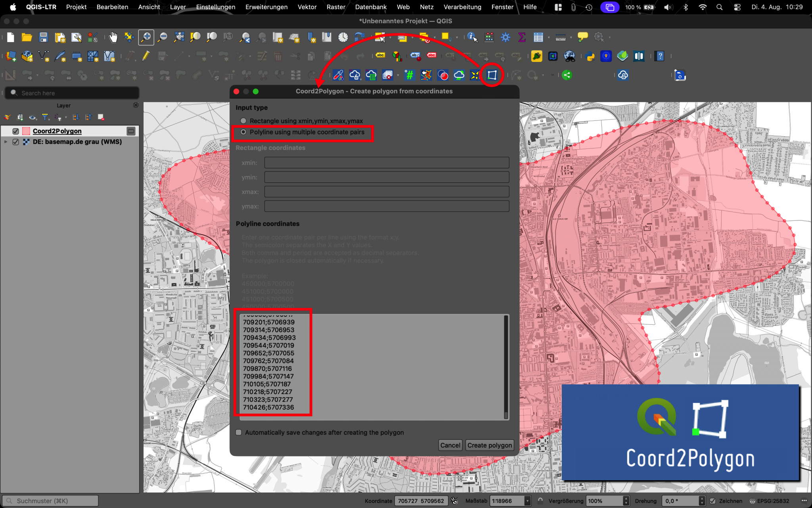The width and height of the screenshot is (812, 508).
Task: Open the Erweiterungen menu
Action: 266,7
